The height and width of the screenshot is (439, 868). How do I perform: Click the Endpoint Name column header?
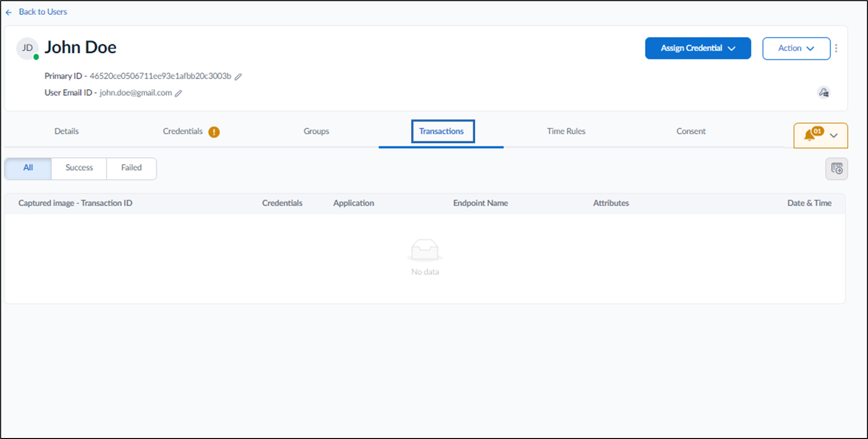[x=480, y=203]
